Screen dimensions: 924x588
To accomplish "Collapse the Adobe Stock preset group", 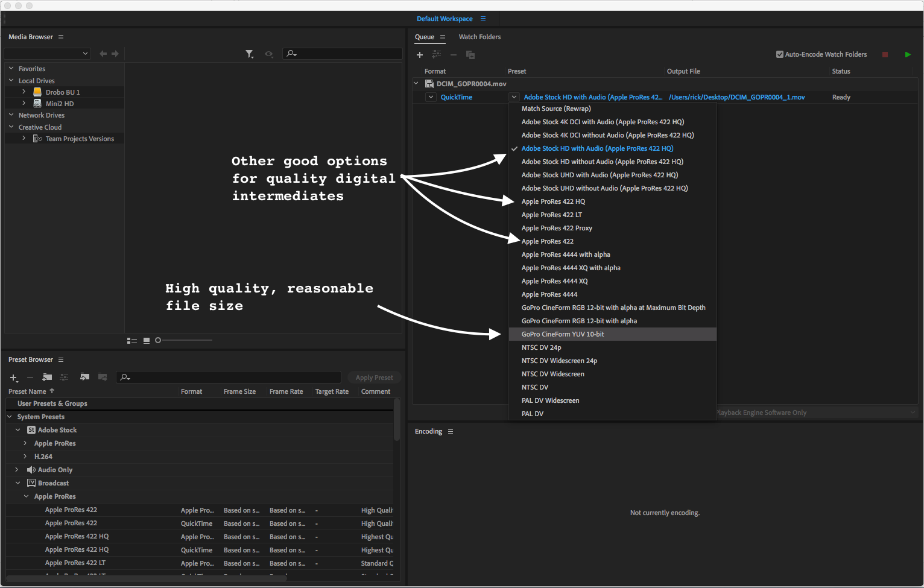I will pyautogui.click(x=17, y=430).
